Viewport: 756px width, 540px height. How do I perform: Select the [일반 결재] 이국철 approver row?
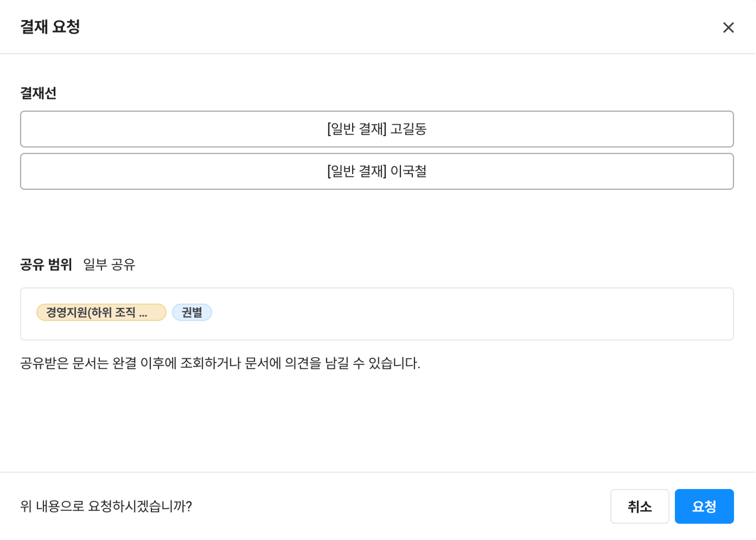[377, 171]
